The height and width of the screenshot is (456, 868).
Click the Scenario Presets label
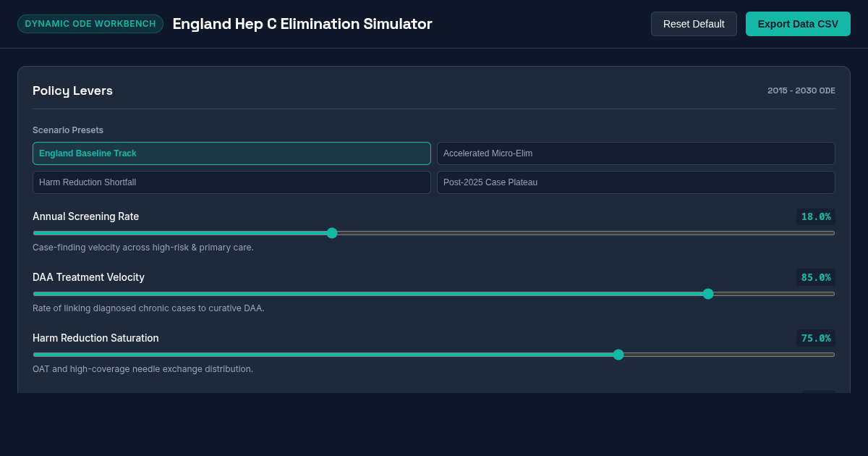coord(68,130)
